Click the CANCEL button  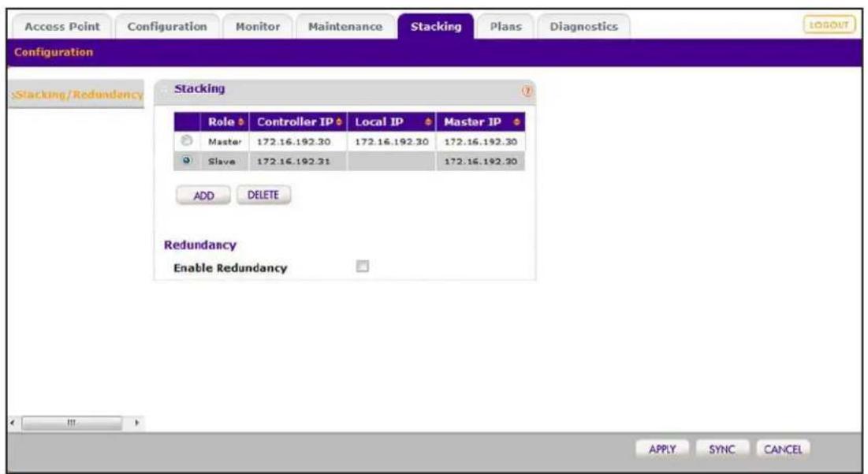click(783, 449)
